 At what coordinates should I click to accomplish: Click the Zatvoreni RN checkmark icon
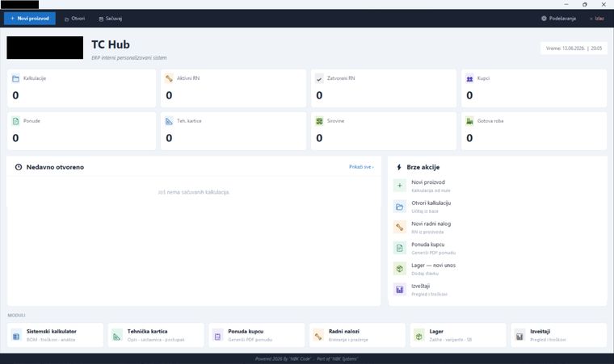320,78
